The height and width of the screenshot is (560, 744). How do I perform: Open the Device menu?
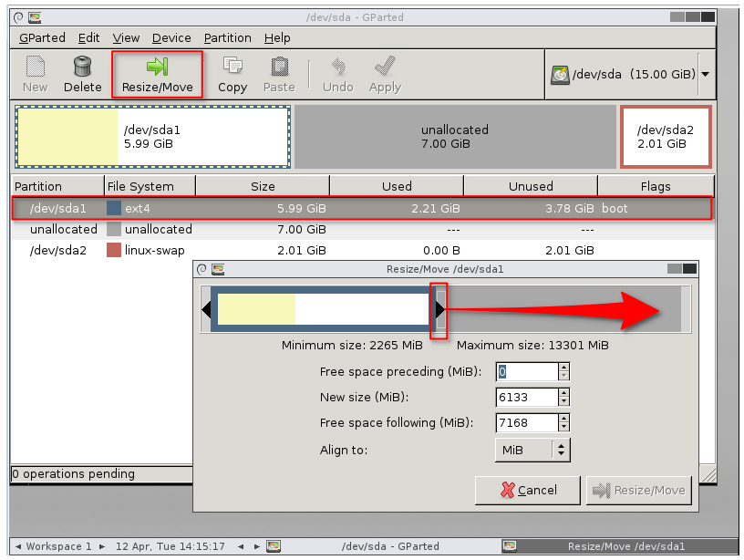point(171,38)
